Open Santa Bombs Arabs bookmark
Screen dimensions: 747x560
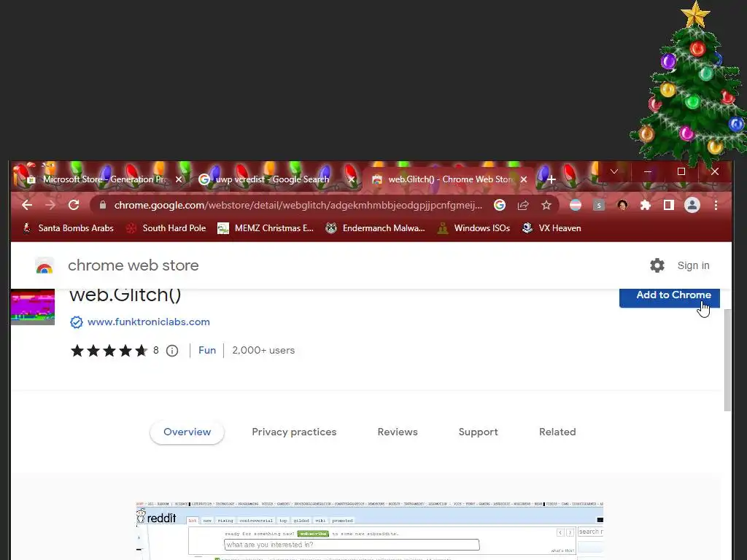(x=68, y=228)
